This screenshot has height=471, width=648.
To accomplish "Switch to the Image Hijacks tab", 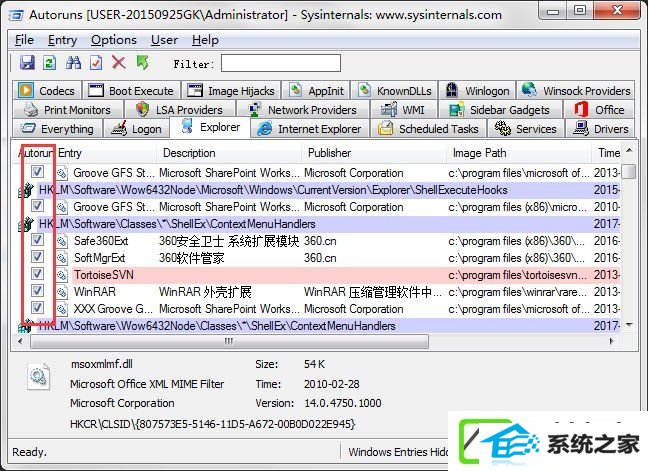I will (x=231, y=90).
